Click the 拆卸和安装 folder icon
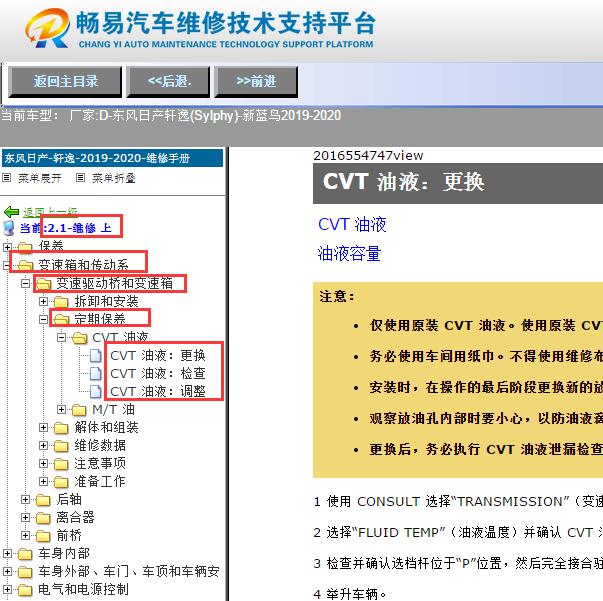The height and width of the screenshot is (601, 603). pyautogui.click(x=61, y=302)
